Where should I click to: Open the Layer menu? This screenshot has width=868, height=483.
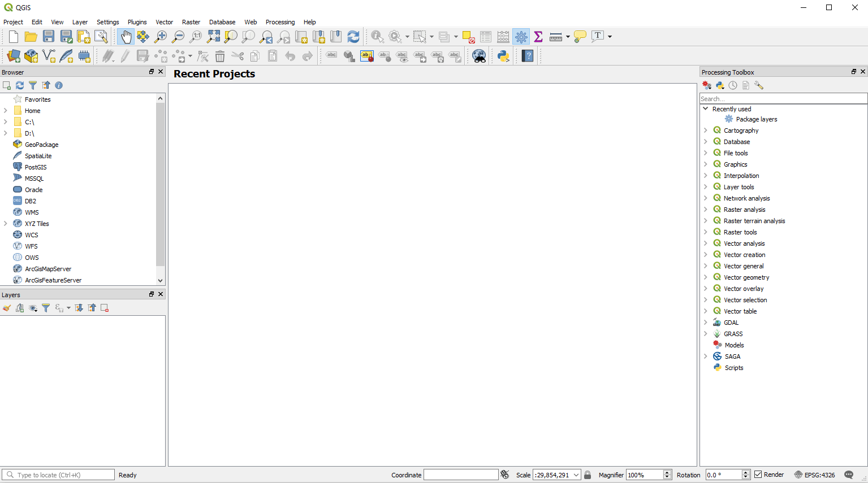pyautogui.click(x=80, y=22)
